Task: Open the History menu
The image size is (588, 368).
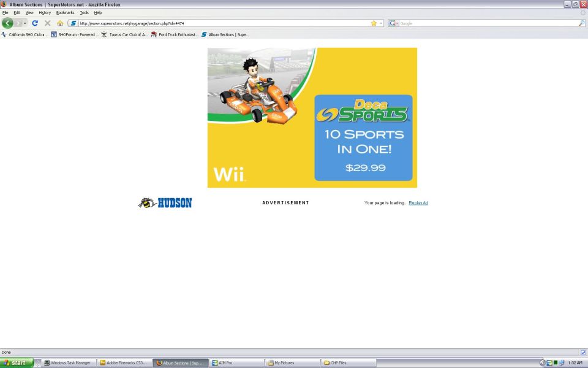Action: click(45, 12)
